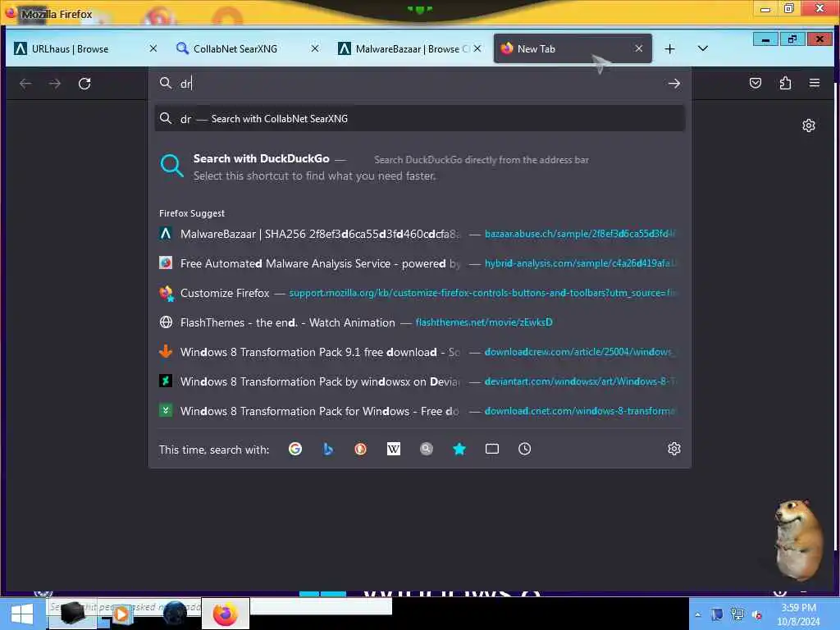Go forward one page
Image resolution: width=840 pixels, height=630 pixels.
click(55, 84)
